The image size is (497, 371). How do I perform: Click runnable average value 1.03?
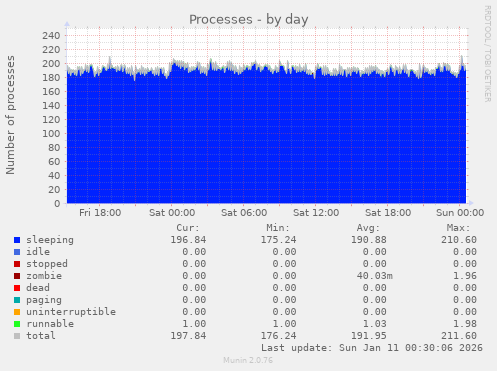tap(375, 324)
